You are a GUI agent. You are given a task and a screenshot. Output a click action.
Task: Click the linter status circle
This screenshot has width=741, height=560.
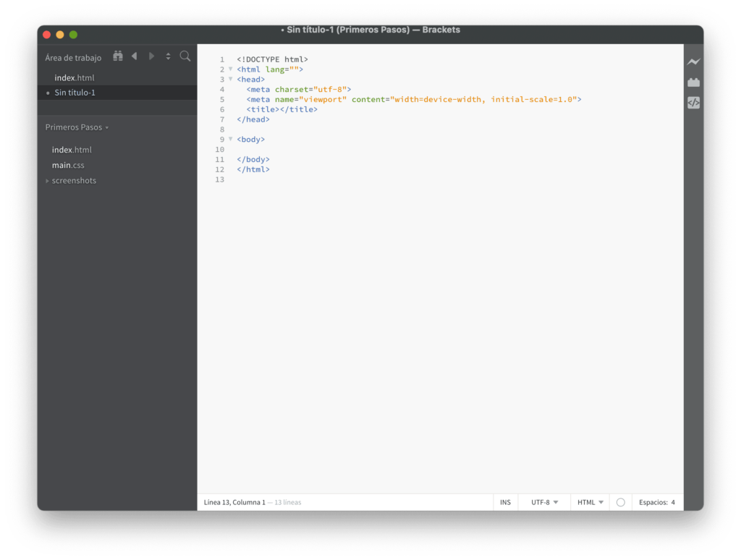[620, 501]
